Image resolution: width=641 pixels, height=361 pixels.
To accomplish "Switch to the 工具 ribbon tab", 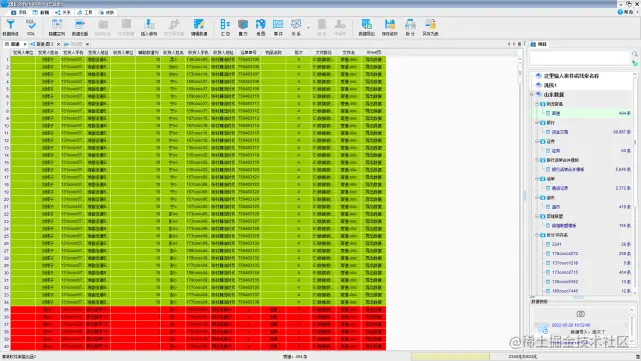I will [85, 12].
